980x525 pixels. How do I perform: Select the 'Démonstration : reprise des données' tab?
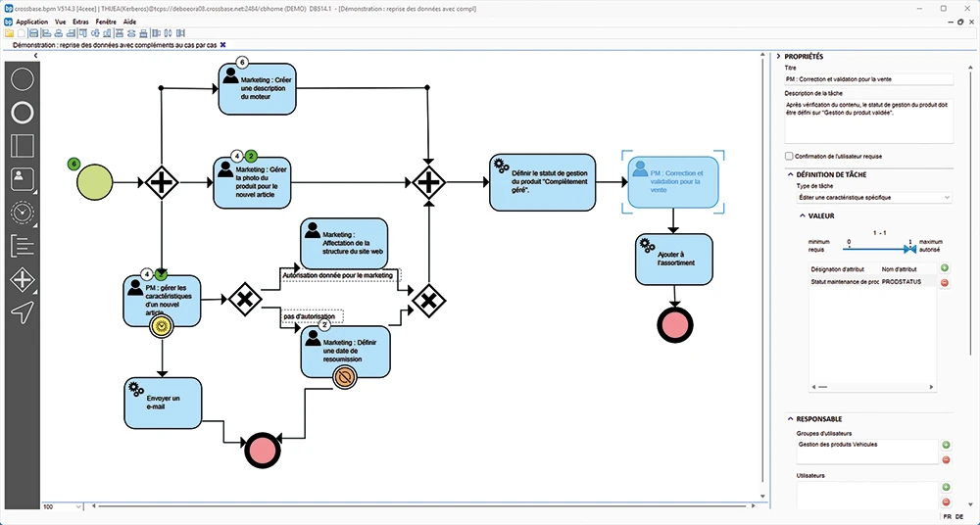click(x=115, y=45)
